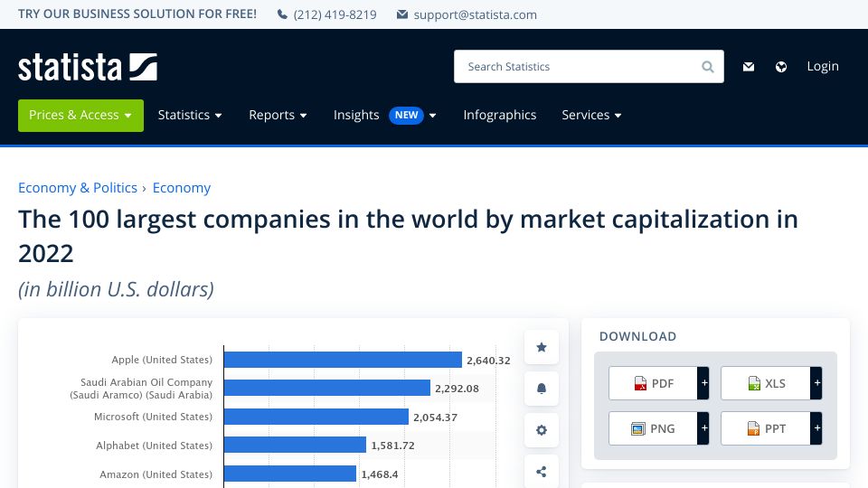This screenshot has width=868, height=488.
Task: Click the Saudi Aramco bar in the chart
Action: pyautogui.click(x=327, y=388)
